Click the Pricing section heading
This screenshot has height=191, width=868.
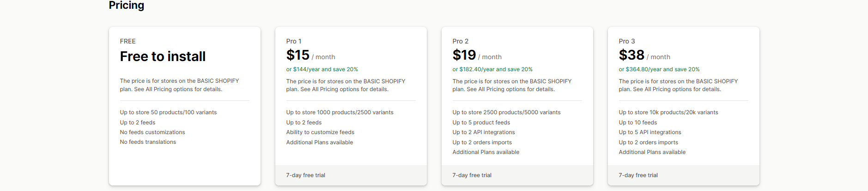point(127,6)
